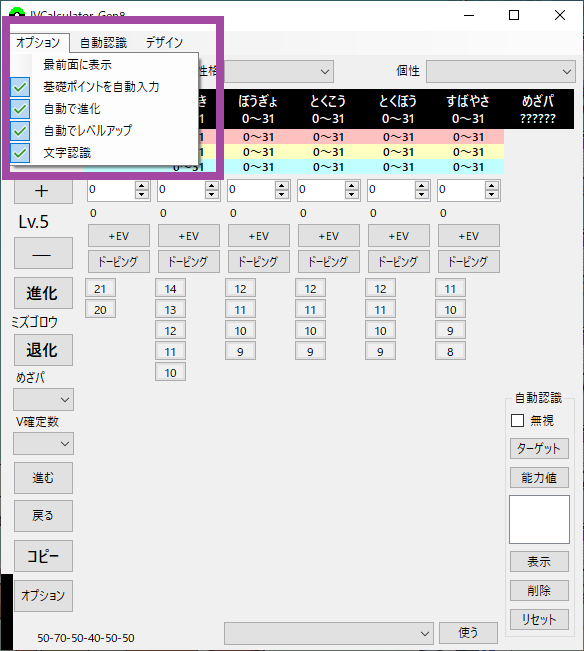Open the V確定数 dropdown
Screen dimensions: 584x651
coord(44,443)
